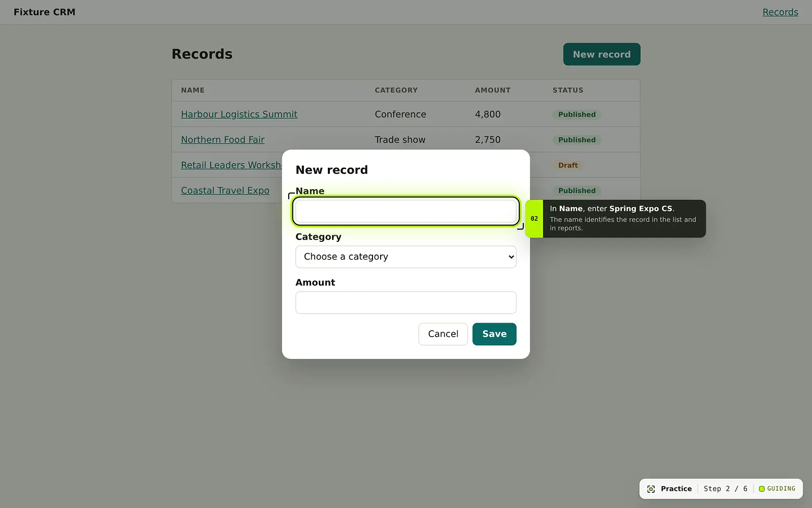Image resolution: width=812 pixels, height=508 pixels.
Task: Click the Category field label
Action: [x=318, y=237]
